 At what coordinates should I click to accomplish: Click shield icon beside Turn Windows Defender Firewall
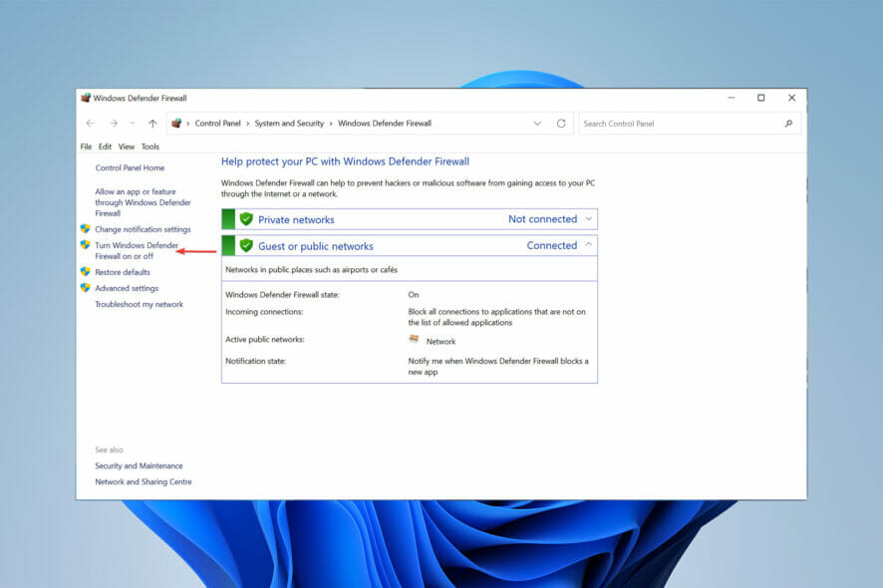click(85, 244)
